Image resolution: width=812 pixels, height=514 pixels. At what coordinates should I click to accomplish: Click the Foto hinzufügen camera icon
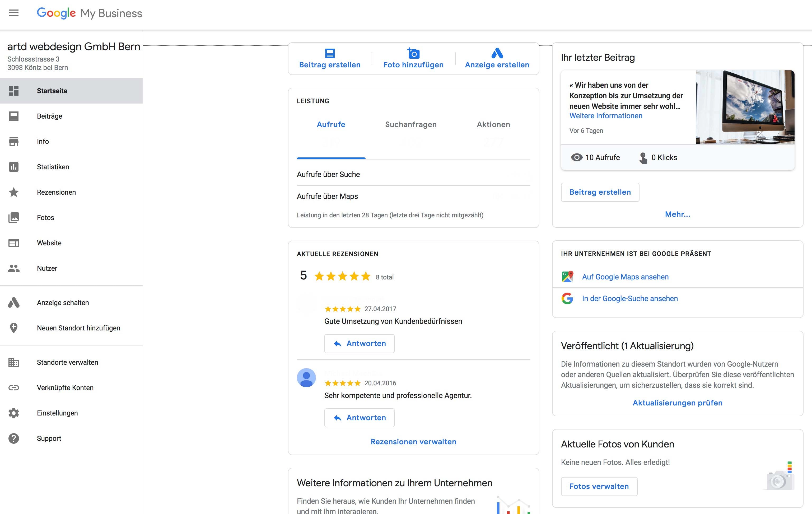[x=413, y=53]
